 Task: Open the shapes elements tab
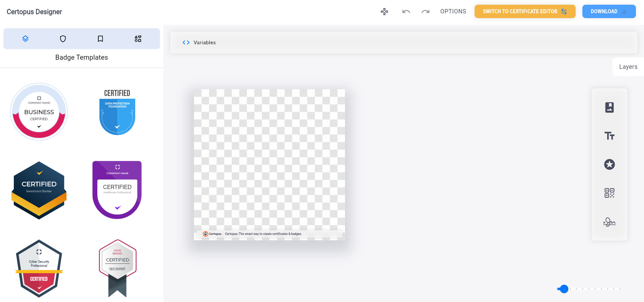click(138, 39)
